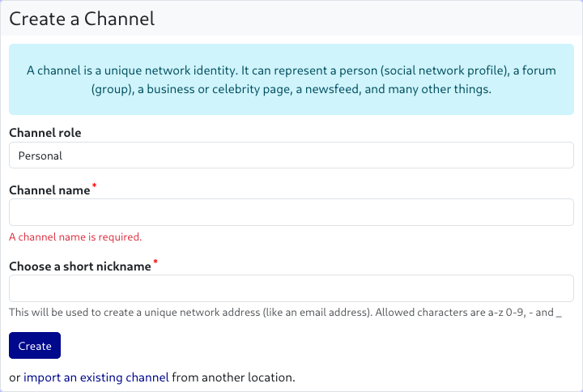
Task: Click the Channel name input field
Action: 291,213
